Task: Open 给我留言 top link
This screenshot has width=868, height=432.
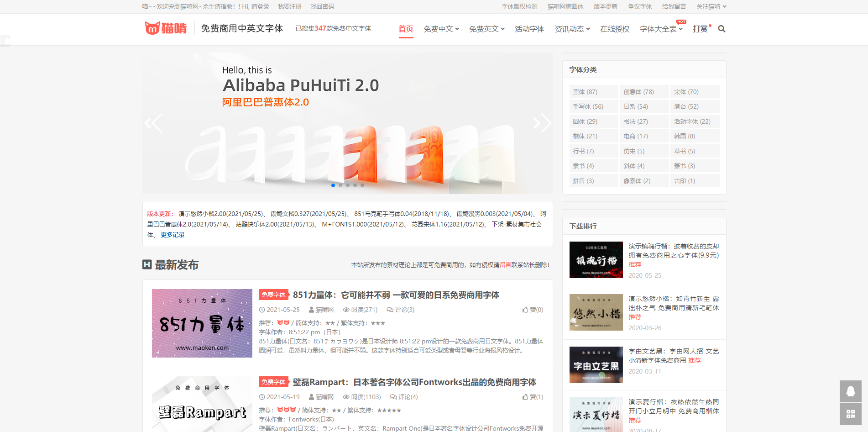Action: coord(674,6)
